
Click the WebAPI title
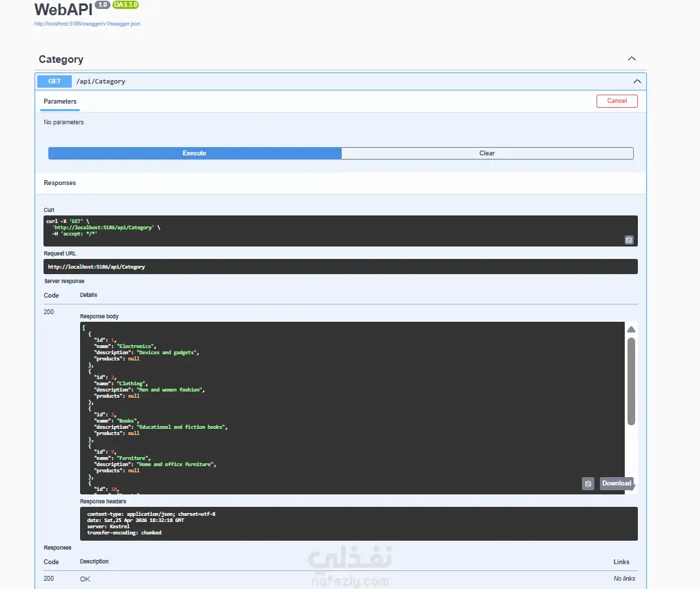pos(64,10)
